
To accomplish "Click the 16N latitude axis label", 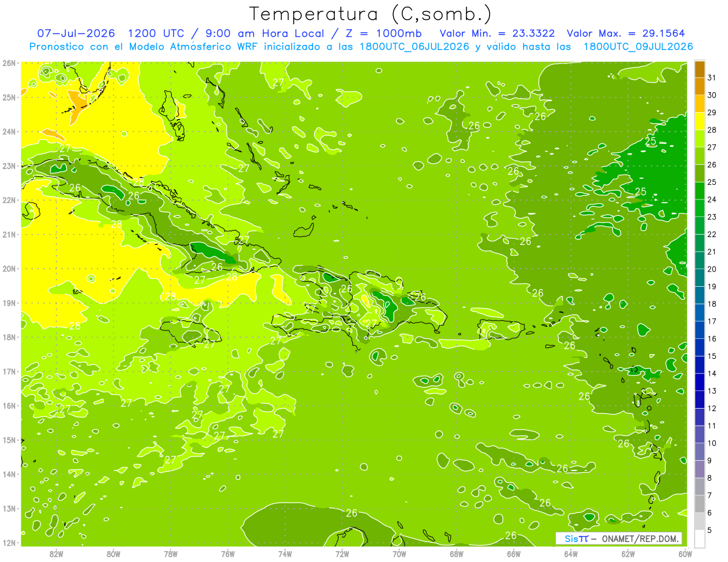I will coord(9,406).
